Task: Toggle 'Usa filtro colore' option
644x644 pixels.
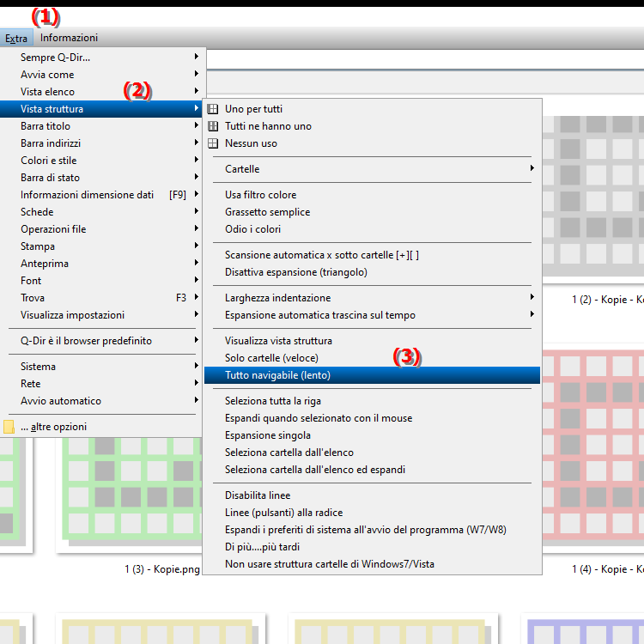Action: (x=372, y=195)
